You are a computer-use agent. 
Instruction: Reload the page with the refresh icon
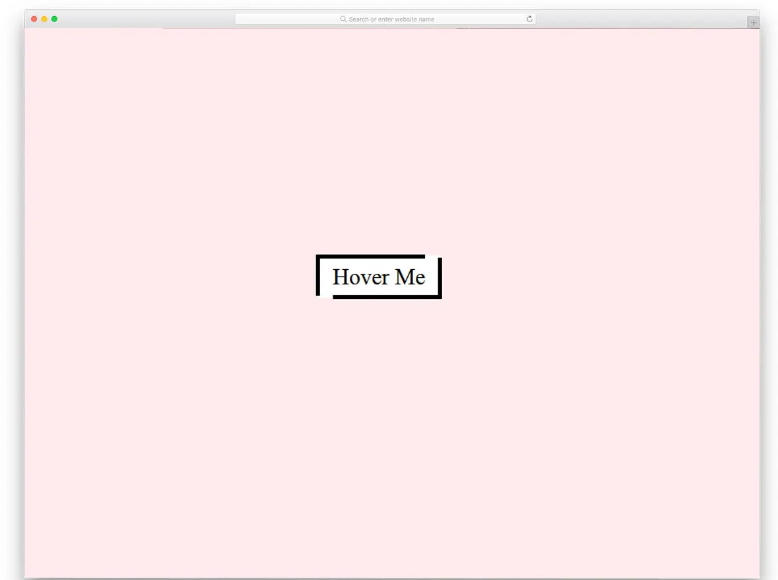click(x=529, y=19)
